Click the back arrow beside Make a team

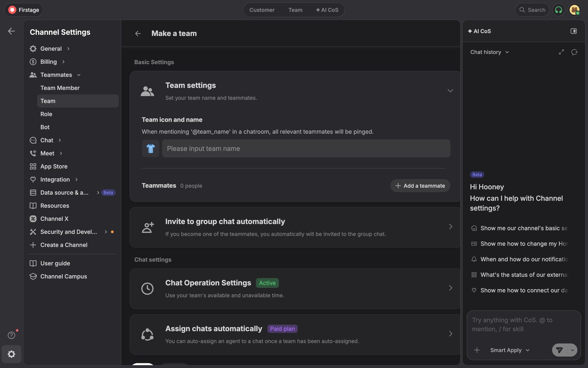pos(138,33)
